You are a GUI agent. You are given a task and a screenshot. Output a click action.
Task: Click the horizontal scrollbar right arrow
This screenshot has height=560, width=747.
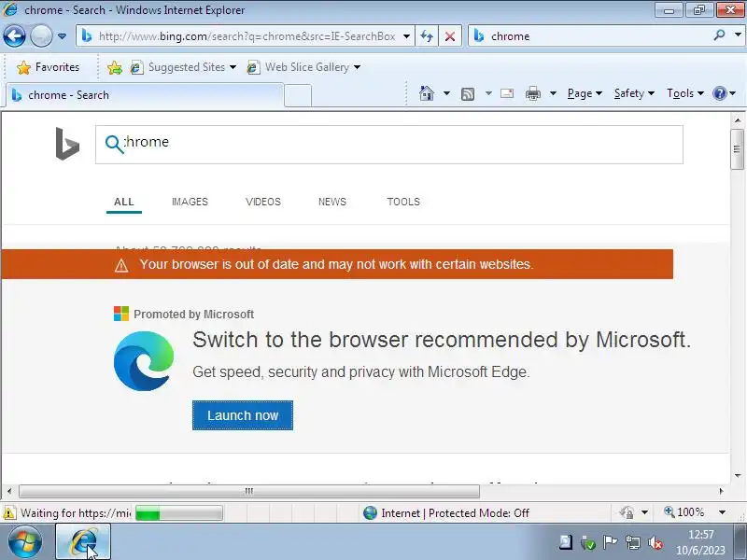click(x=721, y=491)
